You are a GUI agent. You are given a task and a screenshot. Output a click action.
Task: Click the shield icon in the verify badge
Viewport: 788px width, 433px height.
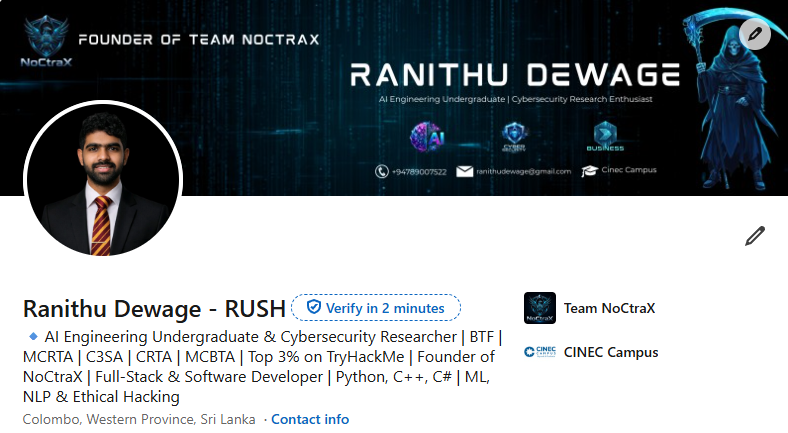(314, 307)
